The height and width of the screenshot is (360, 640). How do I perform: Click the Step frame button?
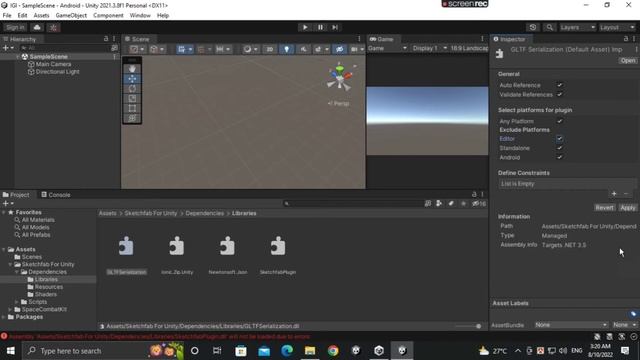335,27
